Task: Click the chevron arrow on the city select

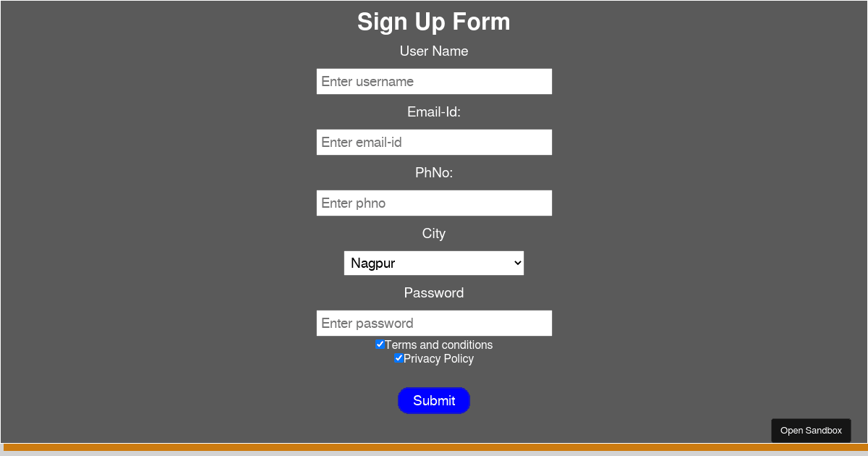Action: pos(516,263)
